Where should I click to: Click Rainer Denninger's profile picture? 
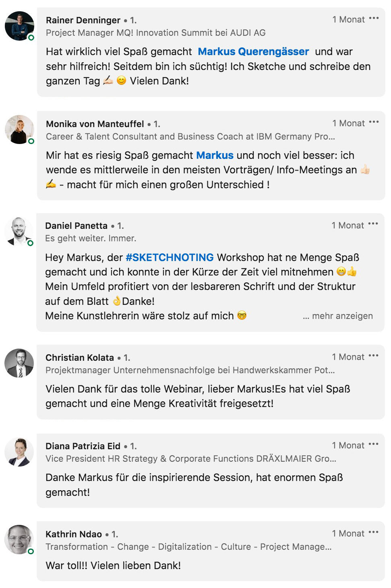pos(19,26)
